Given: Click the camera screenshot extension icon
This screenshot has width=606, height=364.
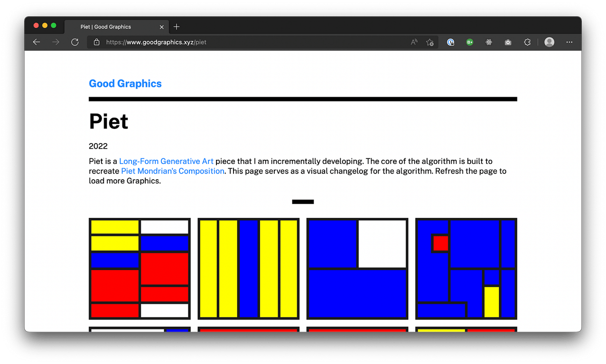Looking at the screenshot, I should pos(508,42).
